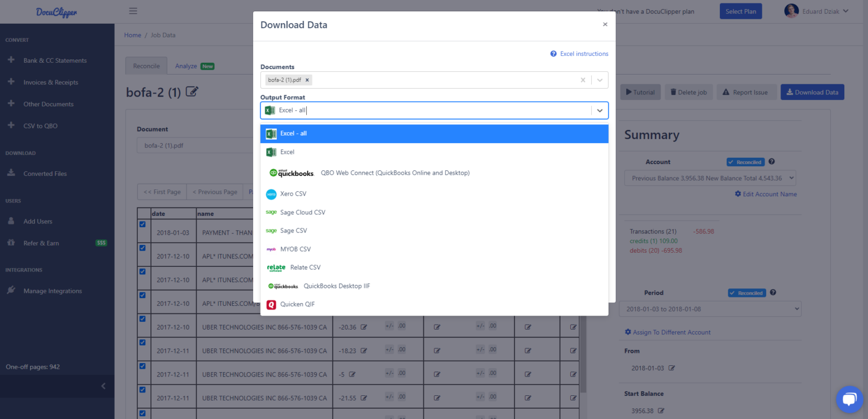Open the Home breadcrumb link
Screen dimensions: 868x419
[132, 34]
